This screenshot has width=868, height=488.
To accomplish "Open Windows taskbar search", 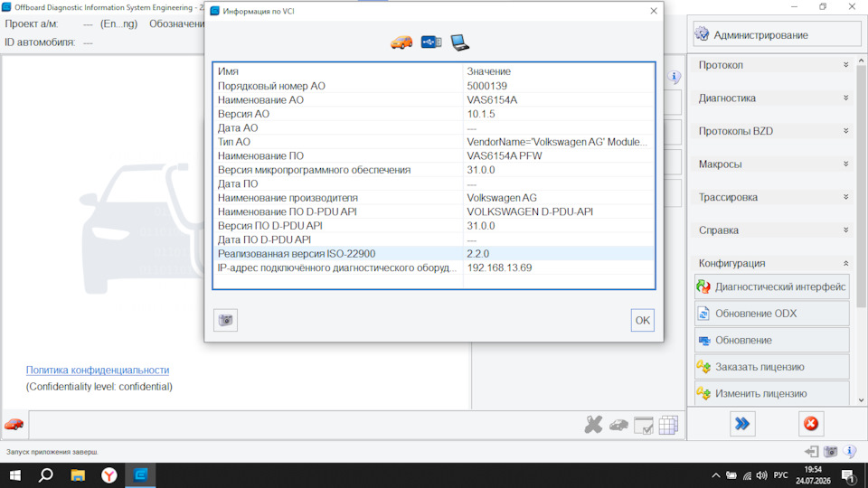I will tap(46, 475).
